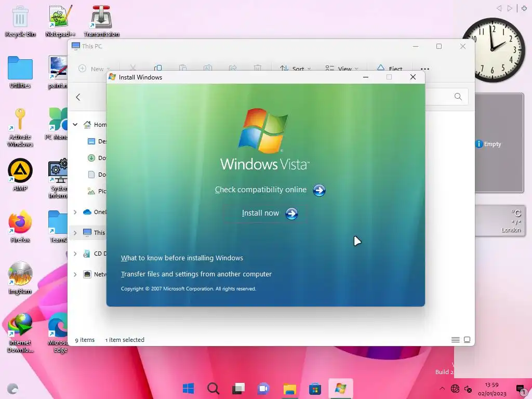Open the notification center icon
The image size is (532, 399).
pos(521,389)
